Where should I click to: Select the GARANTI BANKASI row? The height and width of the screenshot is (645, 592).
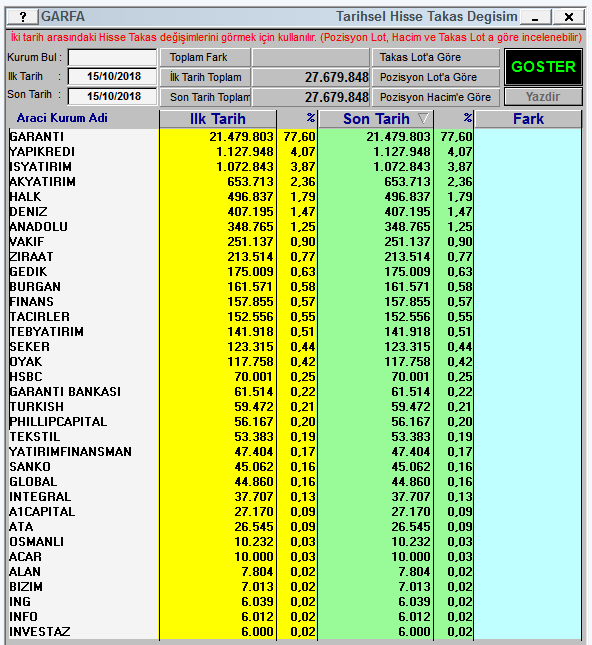point(295,392)
